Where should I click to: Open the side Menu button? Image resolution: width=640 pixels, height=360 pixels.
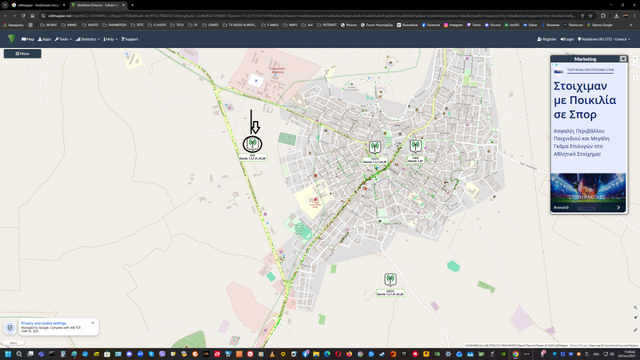click(x=22, y=53)
